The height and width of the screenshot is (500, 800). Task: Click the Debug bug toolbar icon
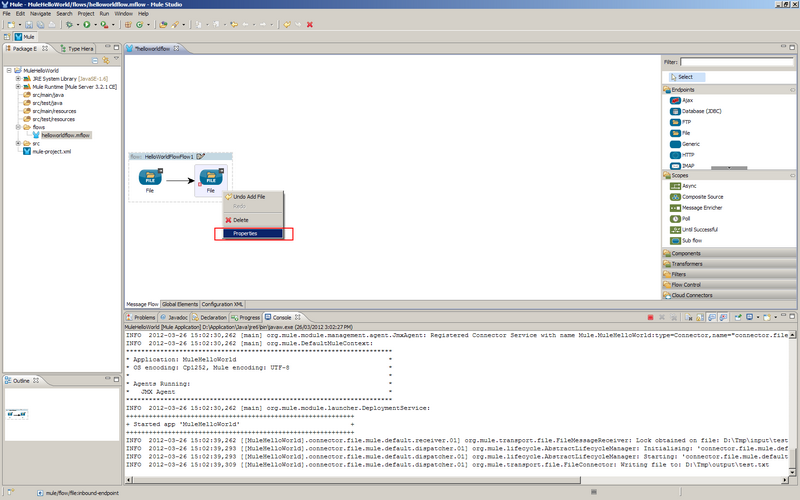69,24
